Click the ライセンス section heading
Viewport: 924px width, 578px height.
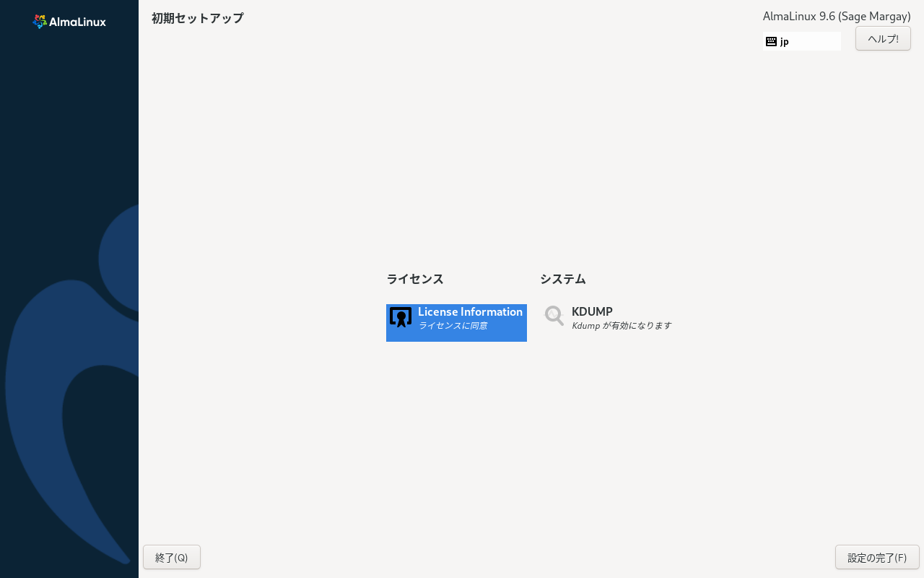(x=415, y=279)
